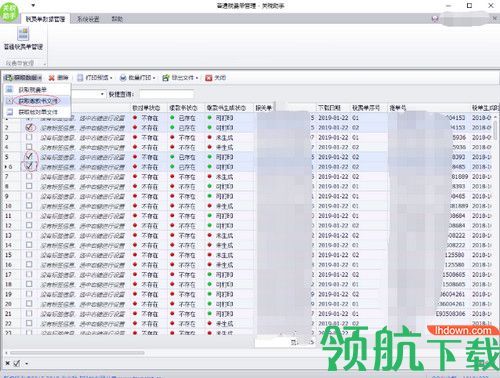Uncheck the checkbox in row 2
This screenshot has width=500, height=378.
pyautogui.click(x=29, y=127)
